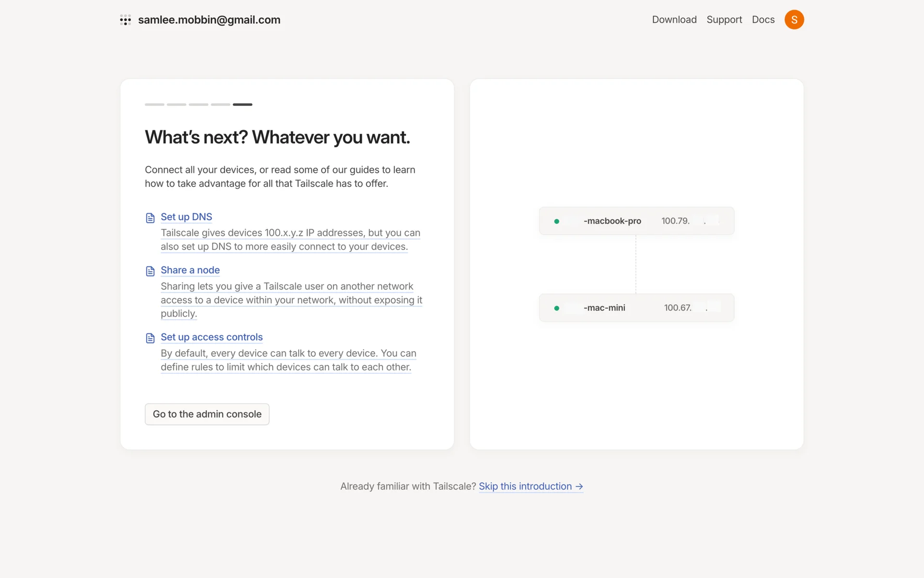This screenshot has width=924, height=578.
Task: Click the samlee.mobbin@gmail.com account name
Action: (209, 20)
